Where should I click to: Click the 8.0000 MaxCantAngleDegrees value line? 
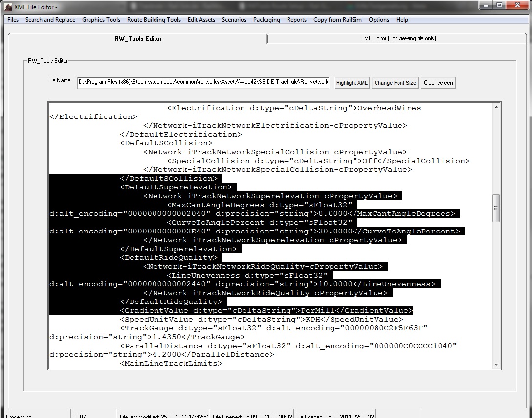click(x=252, y=213)
